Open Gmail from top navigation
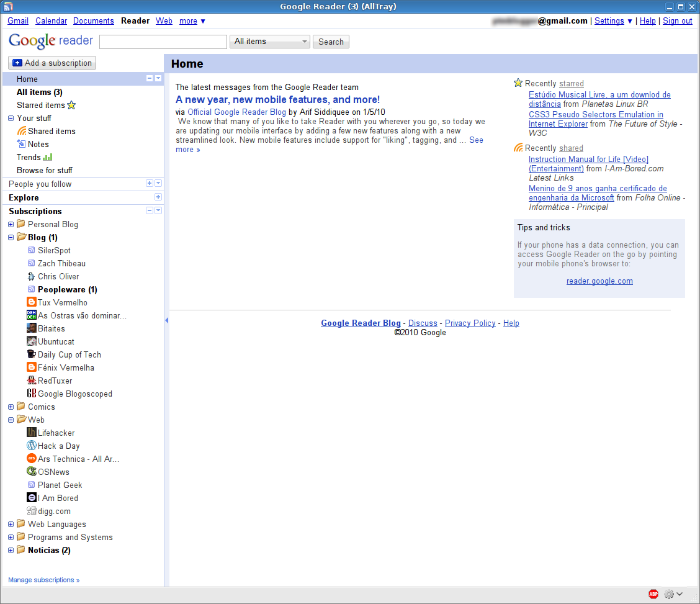This screenshot has width=700, height=604. tap(18, 21)
